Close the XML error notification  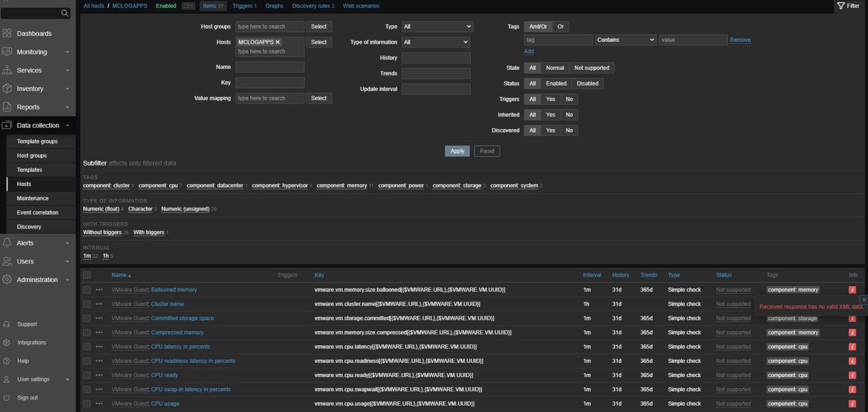pos(864,300)
